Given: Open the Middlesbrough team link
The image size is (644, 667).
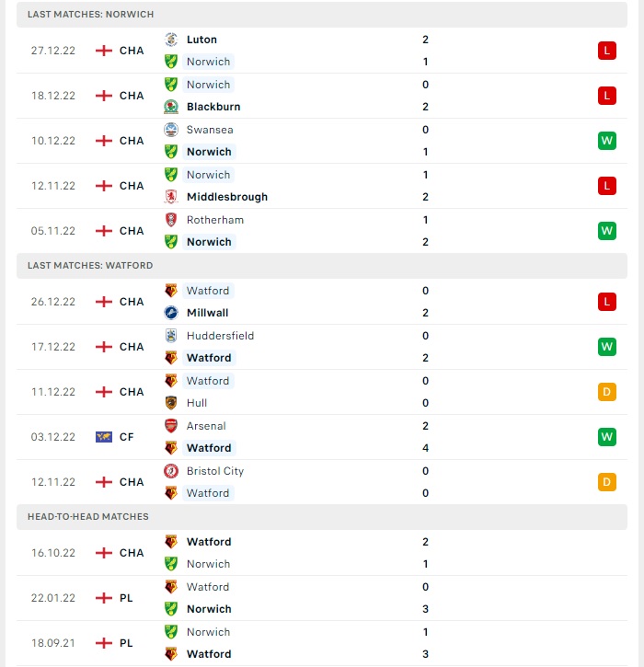Looking at the screenshot, I should (x=227, y=197).
